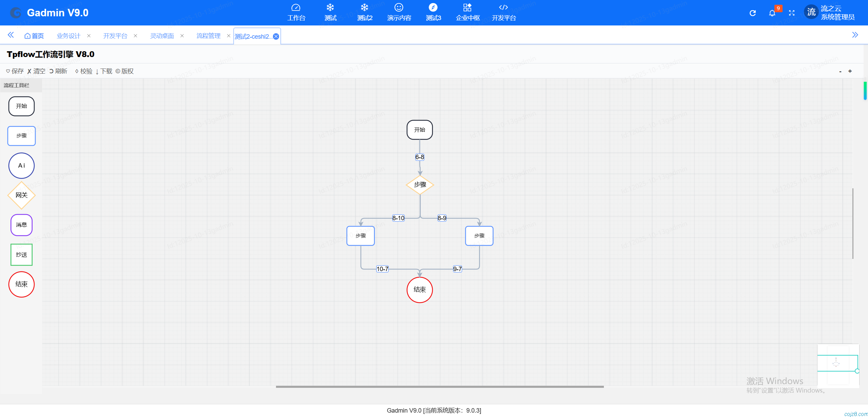
Task: Select the 开始 start node in toolbar
Action: 21,106
